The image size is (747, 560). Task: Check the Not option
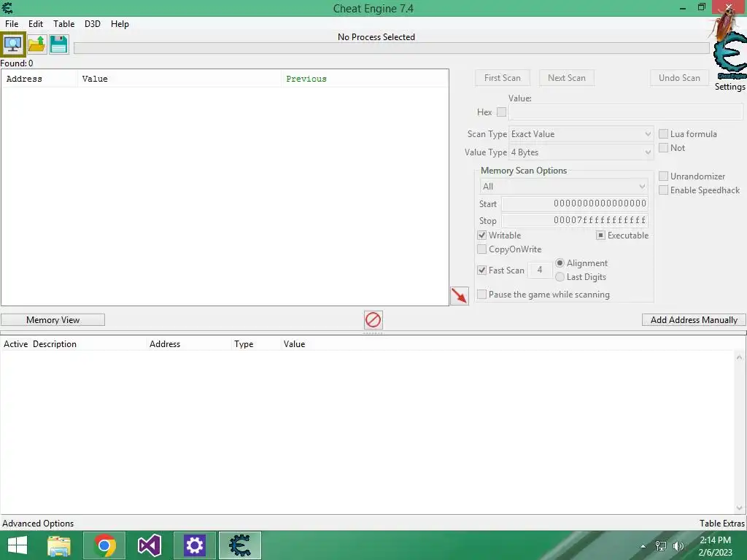click(x=663, y=147)
